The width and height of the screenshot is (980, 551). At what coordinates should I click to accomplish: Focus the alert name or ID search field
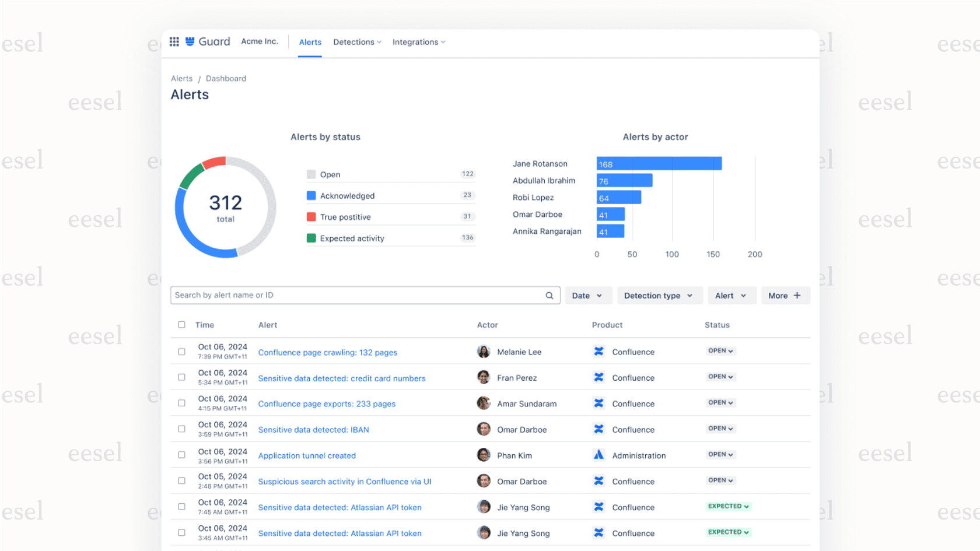(x=357, y=296)
